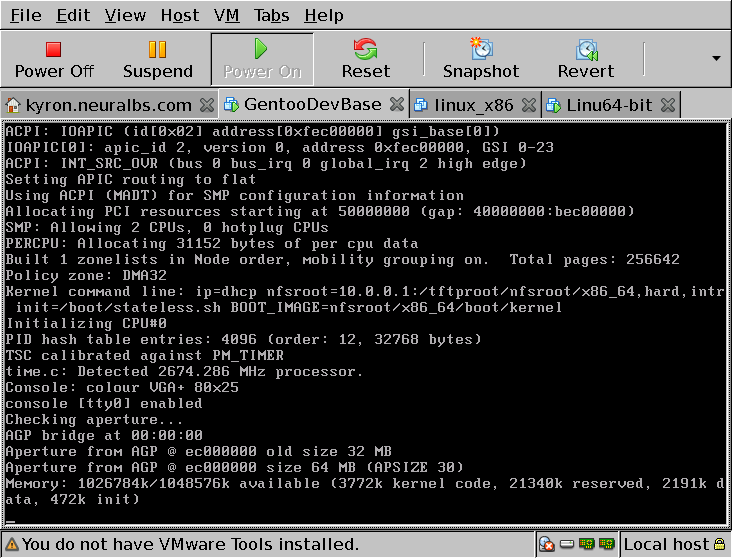Screen dimensions: 732x558
Task: Click the Power Off toolbar button
Action: click(x=54, y=59)
